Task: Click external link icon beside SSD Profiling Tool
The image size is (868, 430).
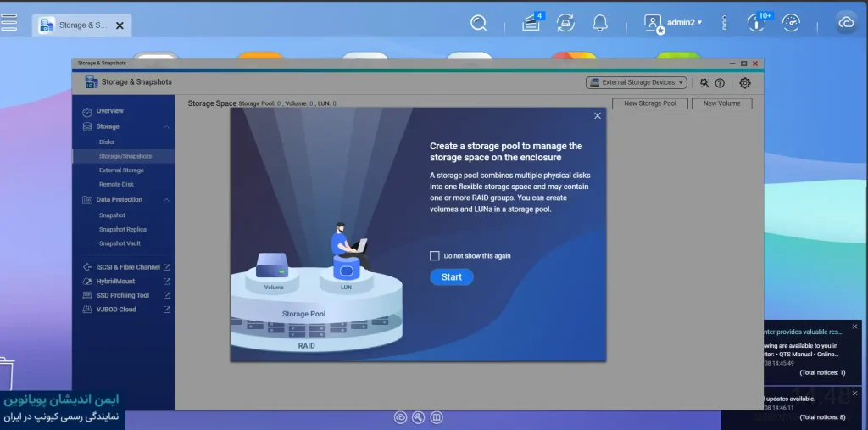Action: coord(167,295)
